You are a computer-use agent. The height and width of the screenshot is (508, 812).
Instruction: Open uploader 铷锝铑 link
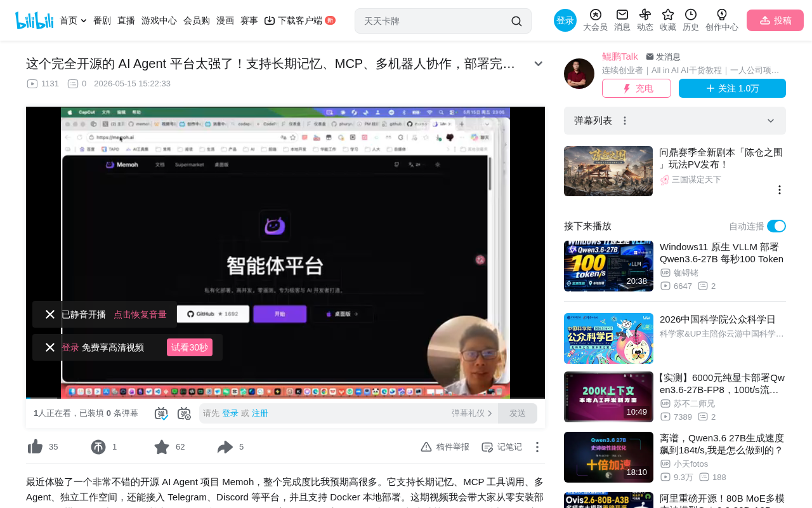click(x=686, y=273)
